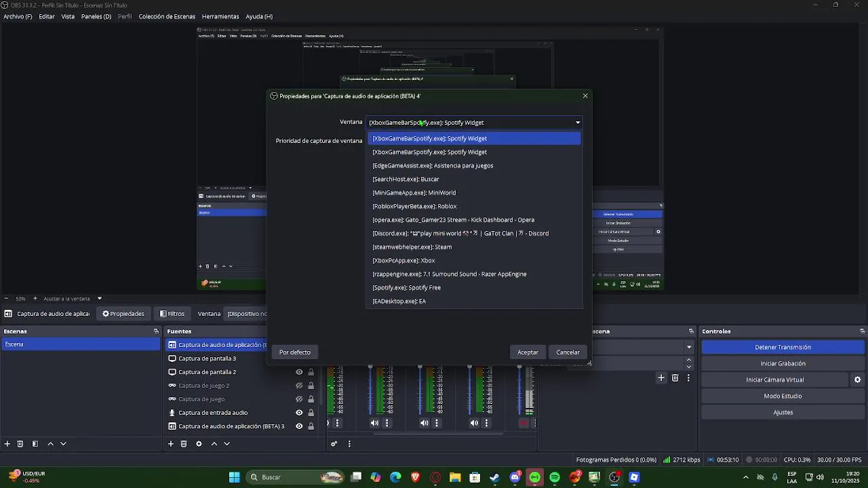Zoom out preview with minus icon
This screenshot has width=868, height=488.
pyautogui.click(x=6, y=298)
